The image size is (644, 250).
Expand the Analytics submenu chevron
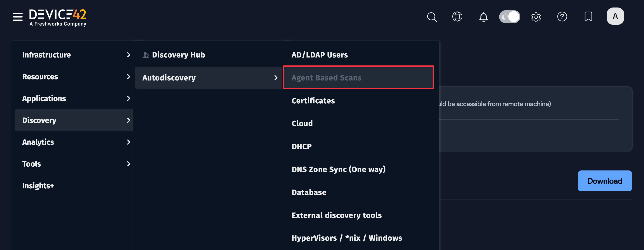(x=128, y=142)
